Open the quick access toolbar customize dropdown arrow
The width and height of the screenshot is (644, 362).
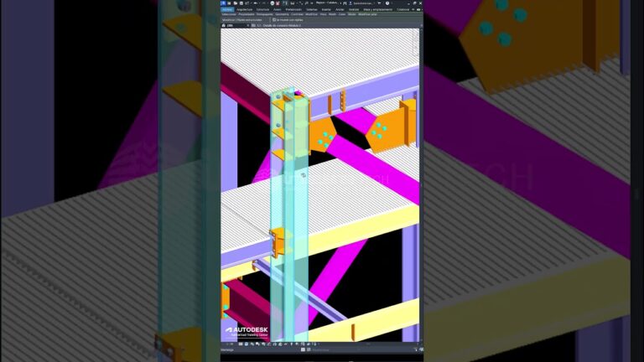[312, 3]
